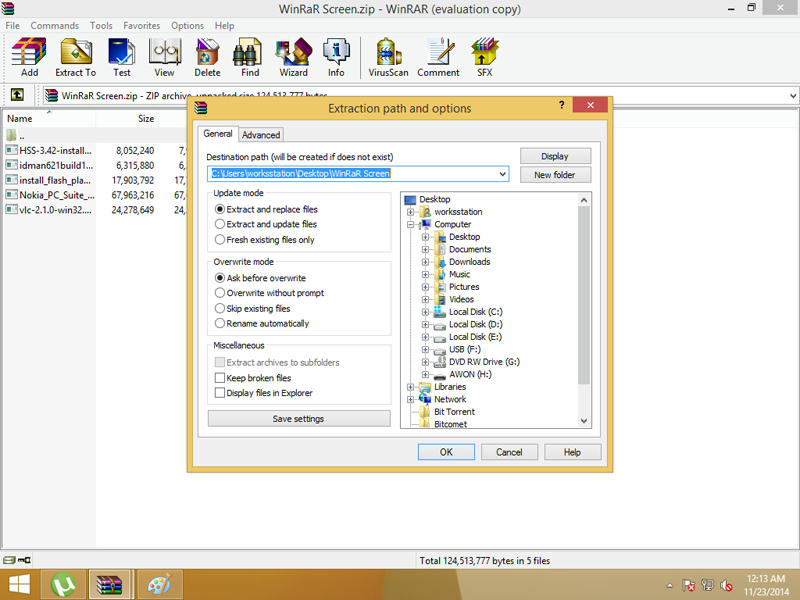800x600 pixels.
Task: Enable Display files in Explorer checkbox
Action: pos(220,392)
